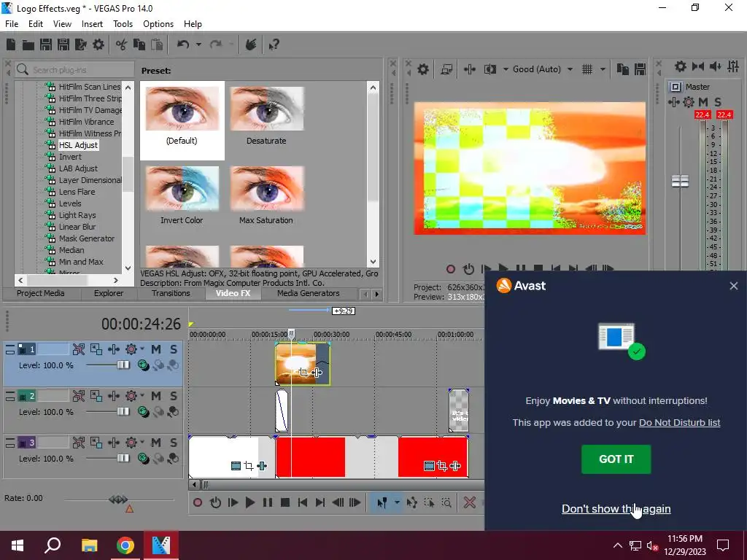The height and width of the screenshot is (560, 747).
Task: Click Bypass Motion Blur icon on track 3
Action: click(79, 443)
